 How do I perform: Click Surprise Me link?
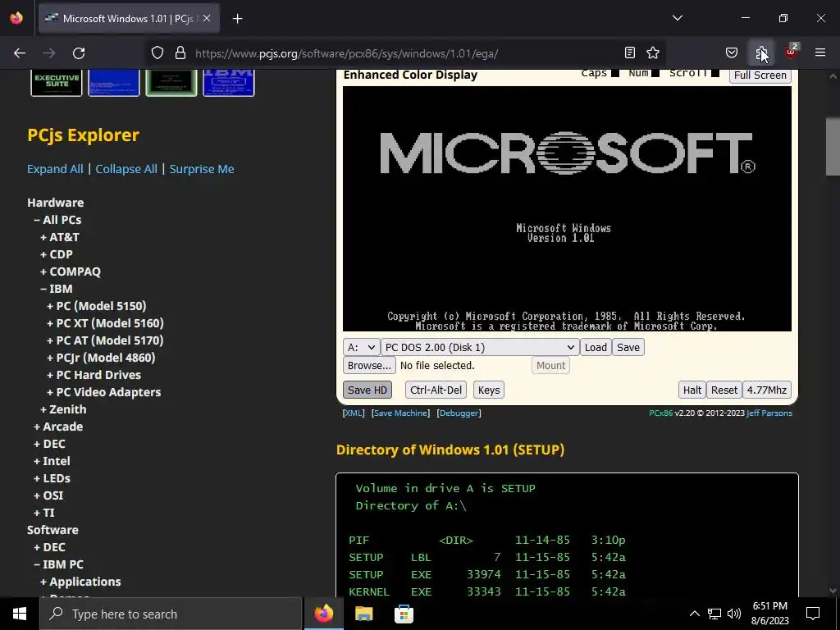click(x=202, y=169)
